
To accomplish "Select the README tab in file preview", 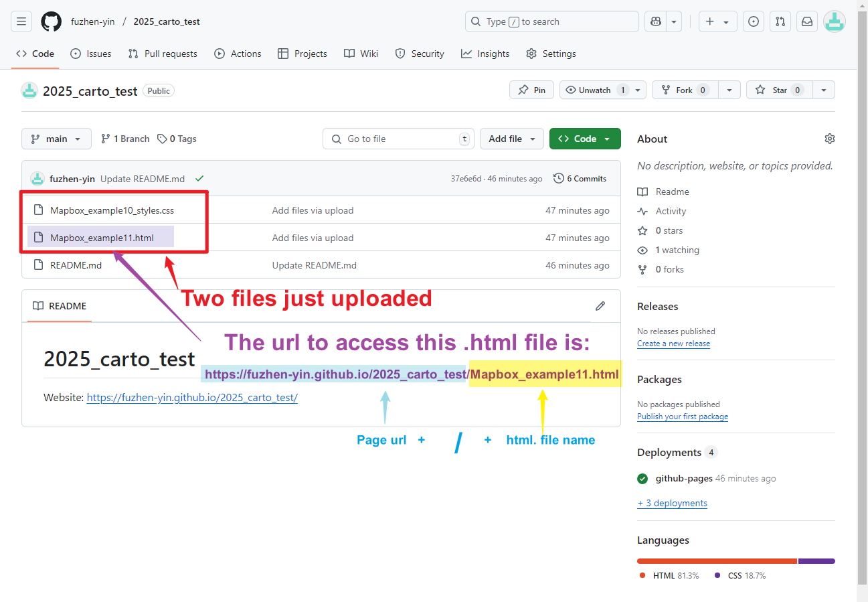I will pos(60,306).
